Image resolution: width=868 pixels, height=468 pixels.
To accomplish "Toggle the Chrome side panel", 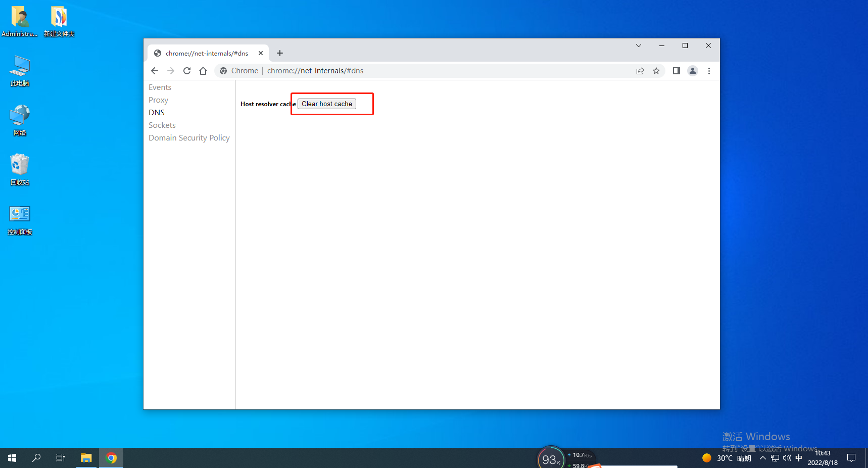I will 676,71.
